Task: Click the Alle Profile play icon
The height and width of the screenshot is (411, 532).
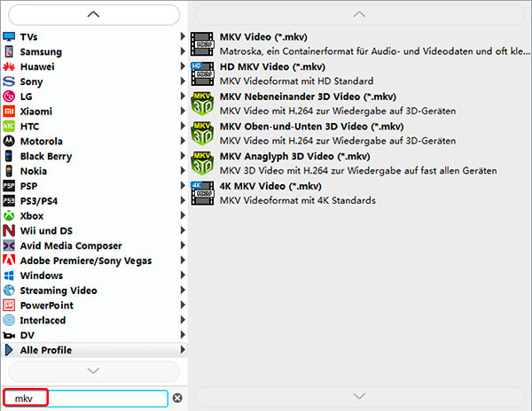Action: 9,350
